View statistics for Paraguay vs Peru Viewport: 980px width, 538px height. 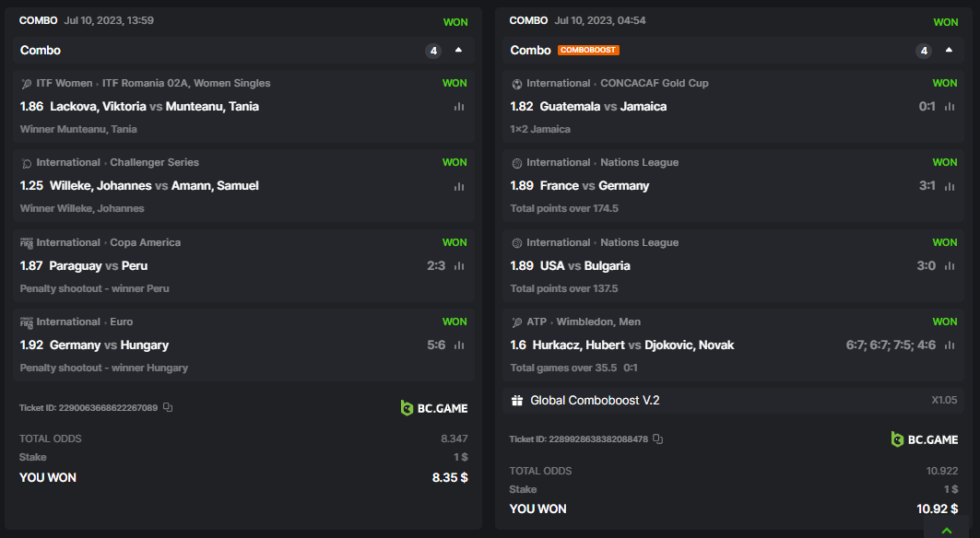click(x=458, y=266)
